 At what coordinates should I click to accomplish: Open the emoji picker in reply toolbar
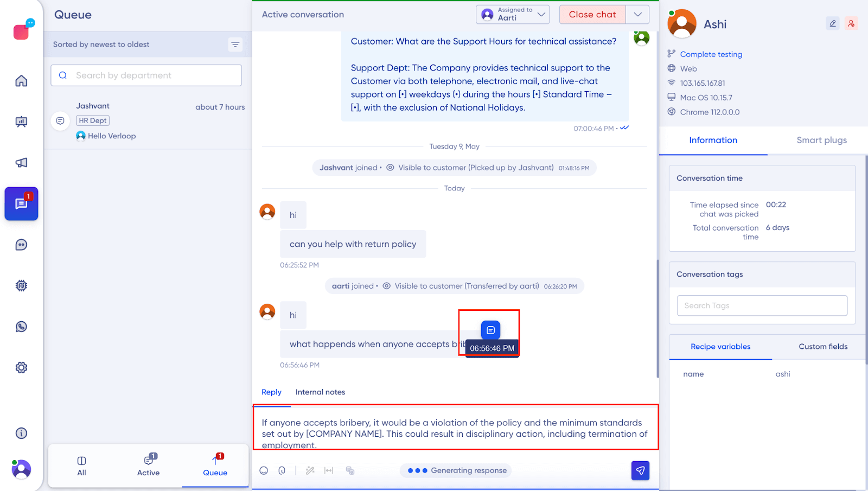[x=264, y=470]
